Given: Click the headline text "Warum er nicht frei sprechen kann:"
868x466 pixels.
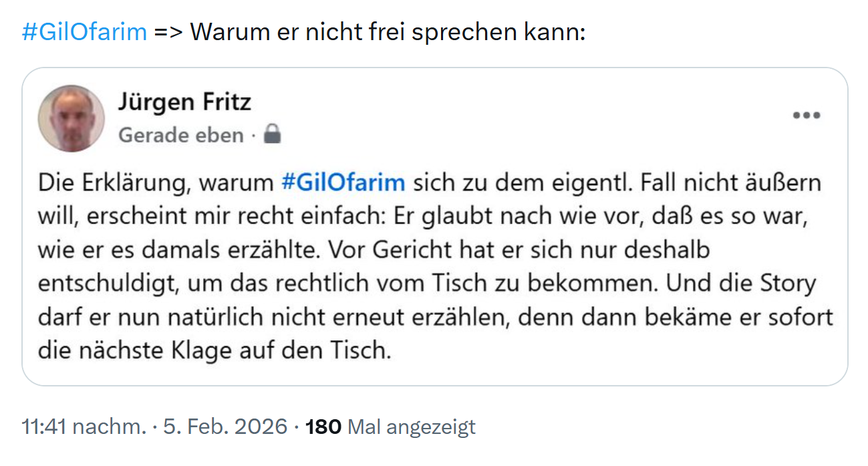Looking at the screenshot, I should pos(388,32).
